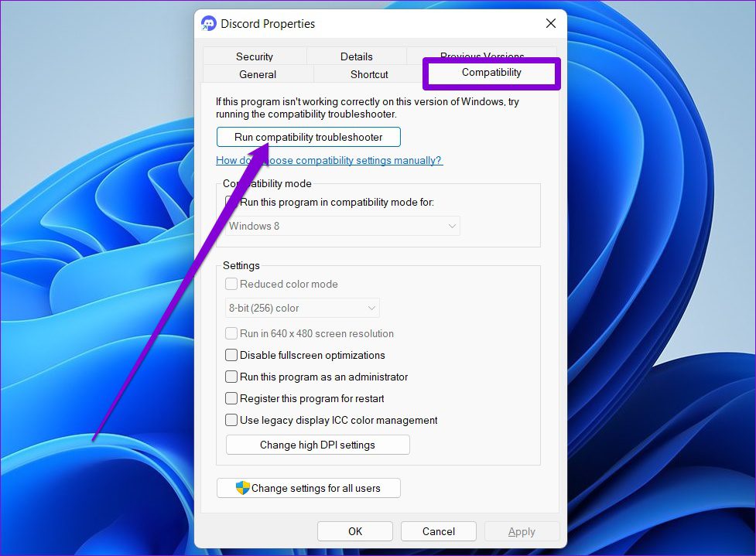Screen dimensions: 756x556
Task: Open the Details tab
Action: point(356,56)
